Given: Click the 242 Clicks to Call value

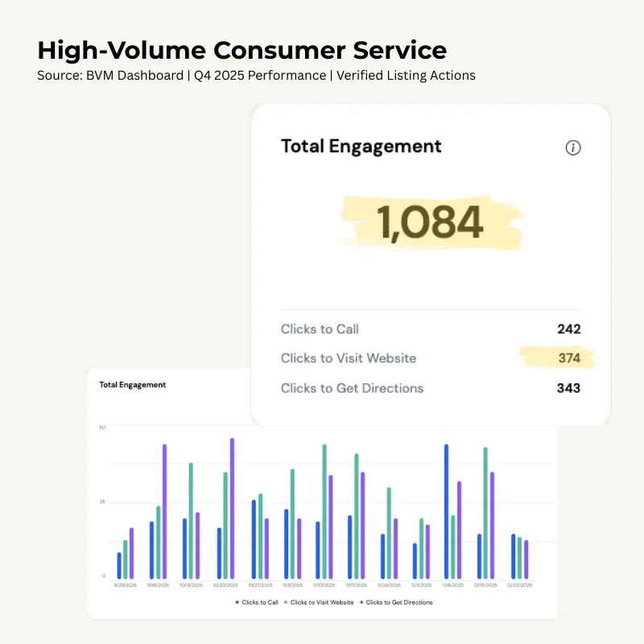Looking at the screenshot, I should (568, 328).
